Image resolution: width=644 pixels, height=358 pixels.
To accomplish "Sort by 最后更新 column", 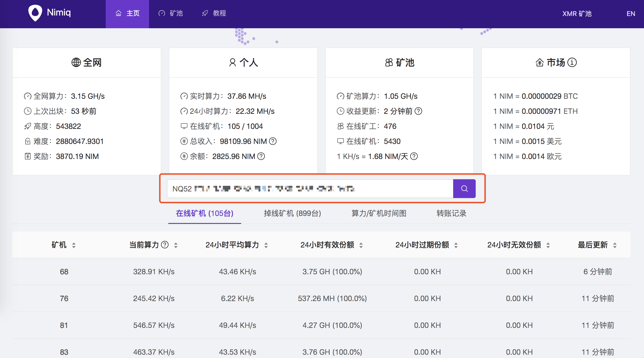I will point(615,245).
